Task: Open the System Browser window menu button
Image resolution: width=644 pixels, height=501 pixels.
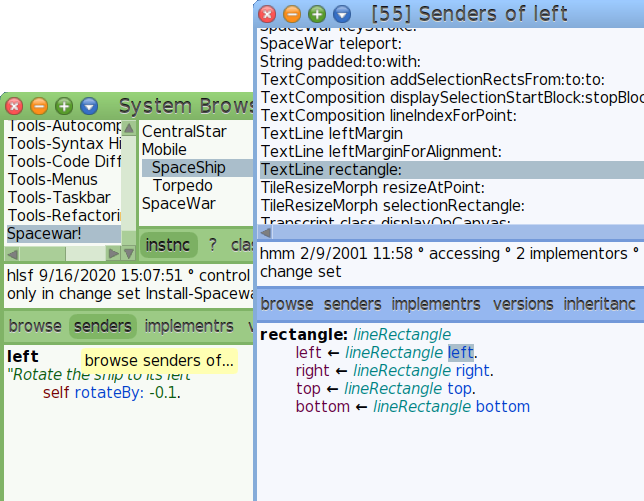Action: 89,105
